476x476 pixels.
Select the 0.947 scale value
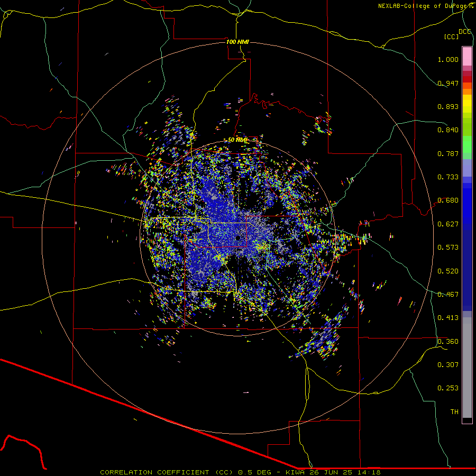(448, 83)
